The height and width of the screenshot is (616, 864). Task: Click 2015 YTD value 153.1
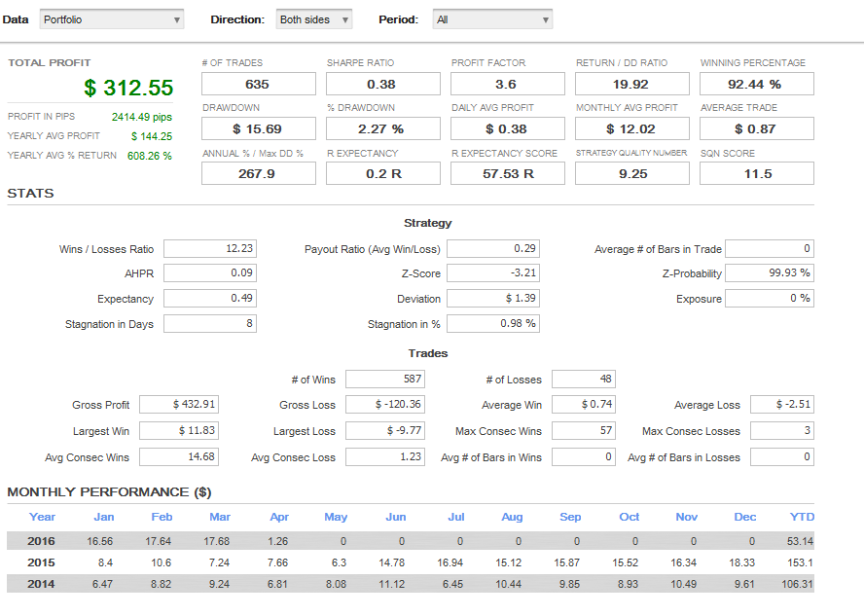[801, 562]
